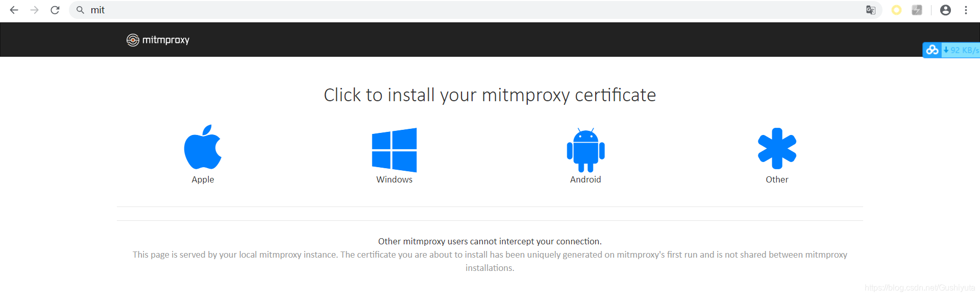Open the Windows text link
Viewport: 980px width, 297px height.
click(x=394, y=179)
